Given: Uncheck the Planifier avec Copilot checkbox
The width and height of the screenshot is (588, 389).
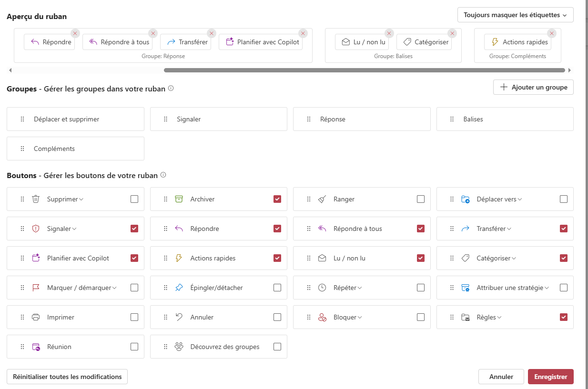Looking at the screenshot, I should pos(134,258).
